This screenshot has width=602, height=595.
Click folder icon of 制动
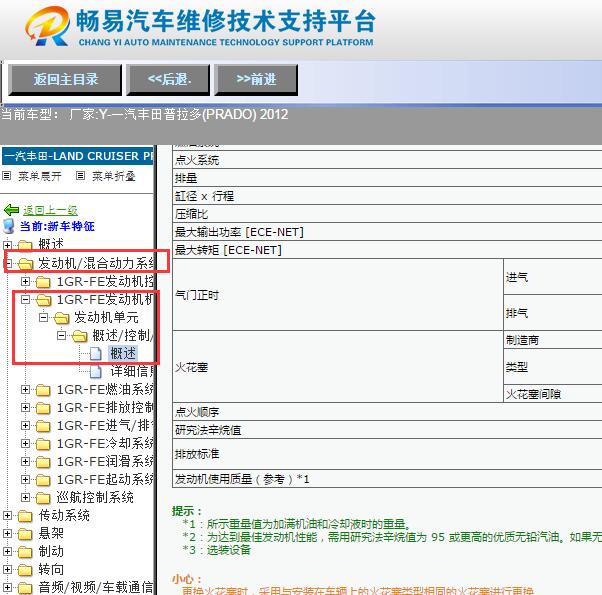pyautogui.click(x=25, y=552)
